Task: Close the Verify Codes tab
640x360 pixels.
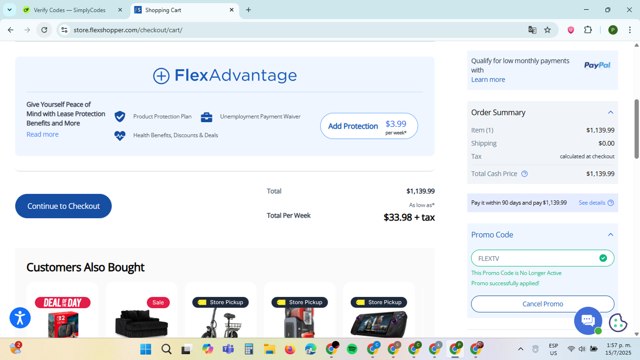Action: tap(120, 10)
